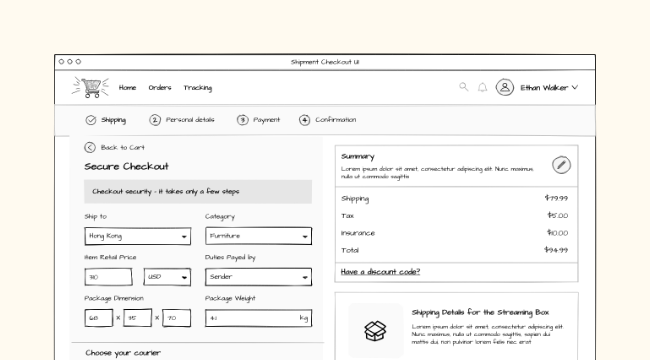The image size is (650, 360).
Task: Expand the Ethan Walker account menu
Action: (x=575, y=88)
